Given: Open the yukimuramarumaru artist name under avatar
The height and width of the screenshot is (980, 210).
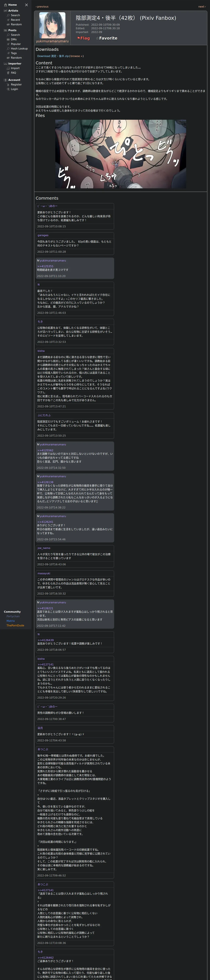Looking at the screenshot, I should [52, 41].
